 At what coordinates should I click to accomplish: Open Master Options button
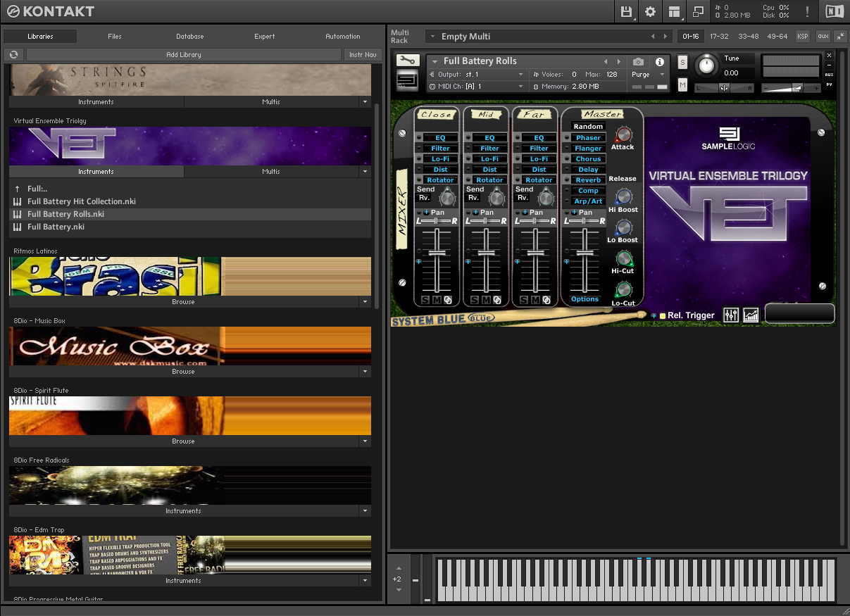585,299
